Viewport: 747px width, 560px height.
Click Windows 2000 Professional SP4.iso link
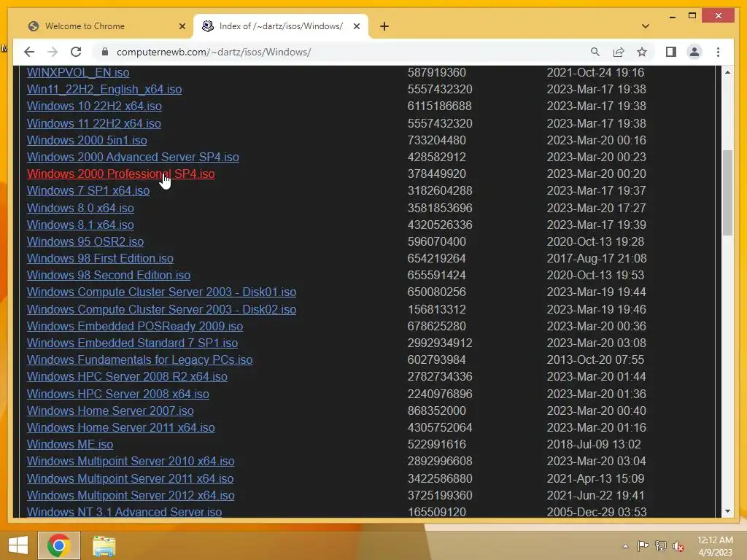click(x=120, y=174)
